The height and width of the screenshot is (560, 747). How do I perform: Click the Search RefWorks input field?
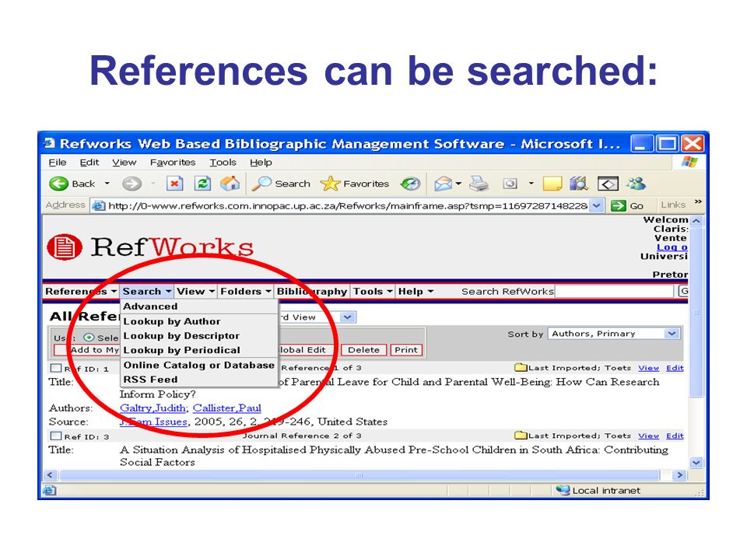[615, 291]
